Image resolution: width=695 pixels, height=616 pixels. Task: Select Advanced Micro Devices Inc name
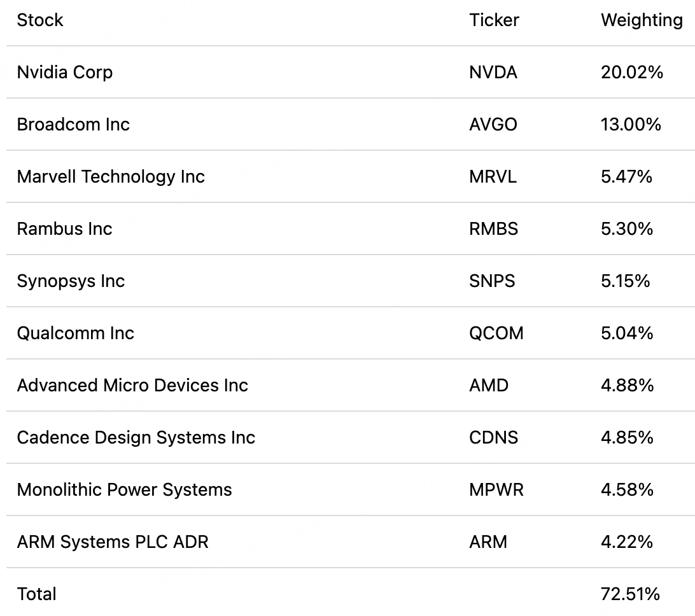click(x=132, y=386)
